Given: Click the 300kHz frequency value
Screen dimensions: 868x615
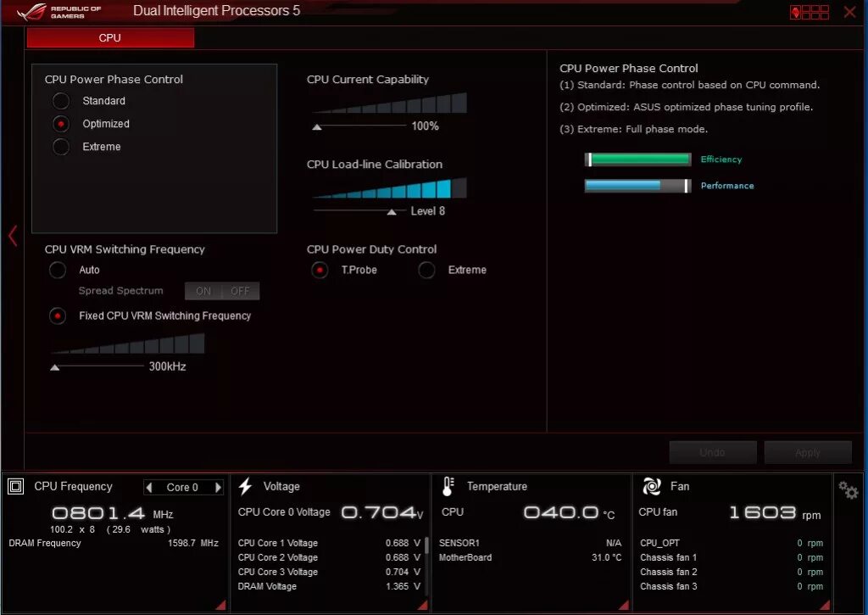Looking at the screenshot, I should pyautogui.click(x=168, y=366).
